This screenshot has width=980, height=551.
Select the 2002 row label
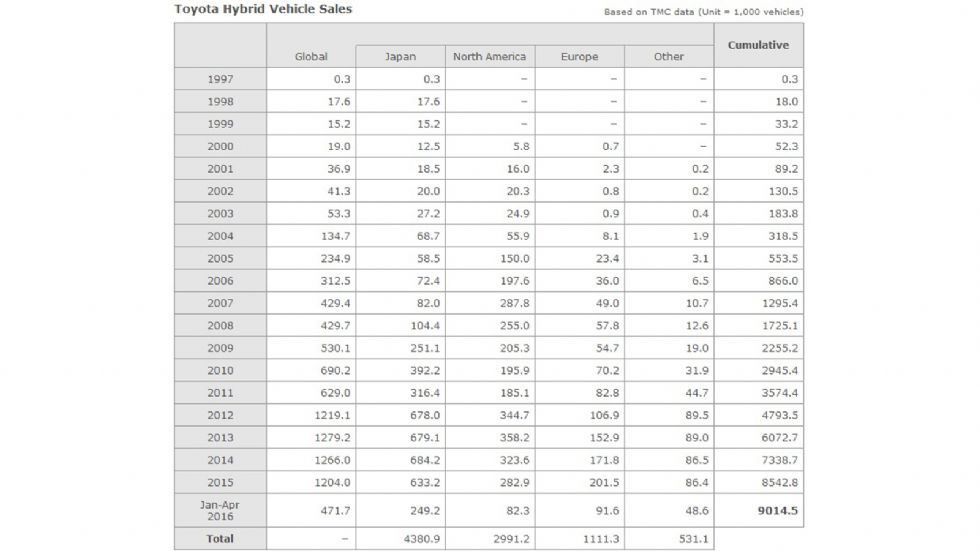click(220, 191)
